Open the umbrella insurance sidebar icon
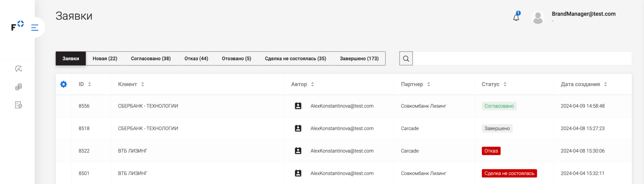The width and height of the screenshot is (644, 184). point(18,69)
